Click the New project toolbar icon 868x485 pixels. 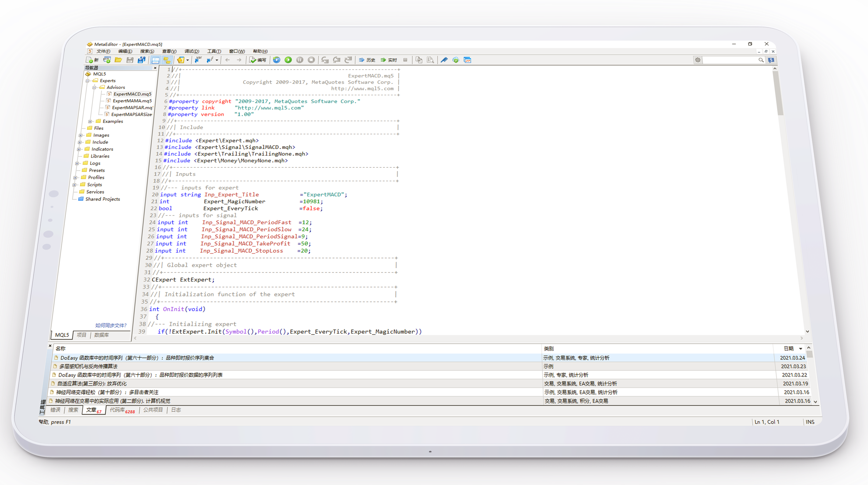click(x=107, y=60)
